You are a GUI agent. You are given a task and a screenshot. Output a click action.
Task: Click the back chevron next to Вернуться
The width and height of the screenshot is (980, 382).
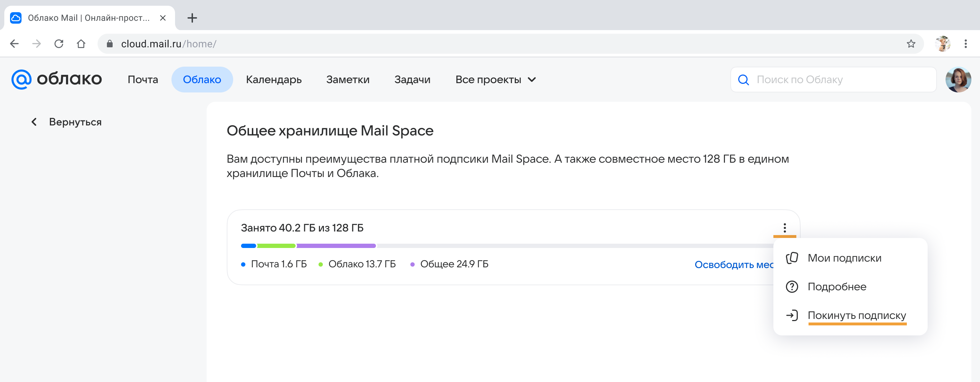tap(34, 122)
